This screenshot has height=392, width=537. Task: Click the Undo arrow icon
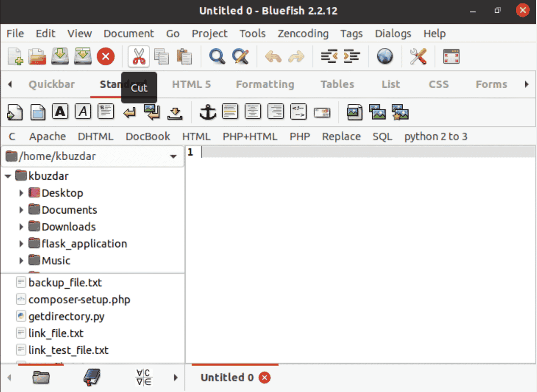273,56
